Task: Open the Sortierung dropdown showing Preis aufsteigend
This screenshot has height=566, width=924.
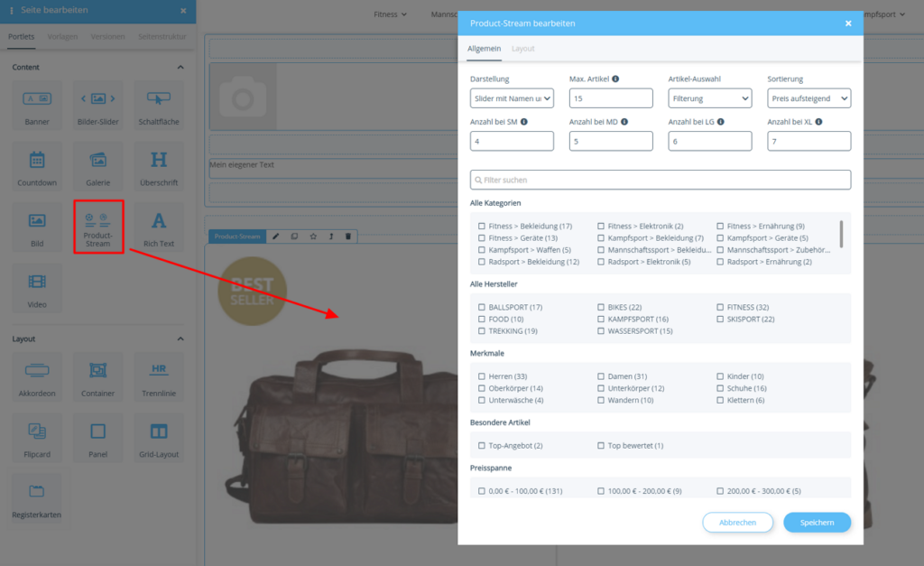Action: 808,97
